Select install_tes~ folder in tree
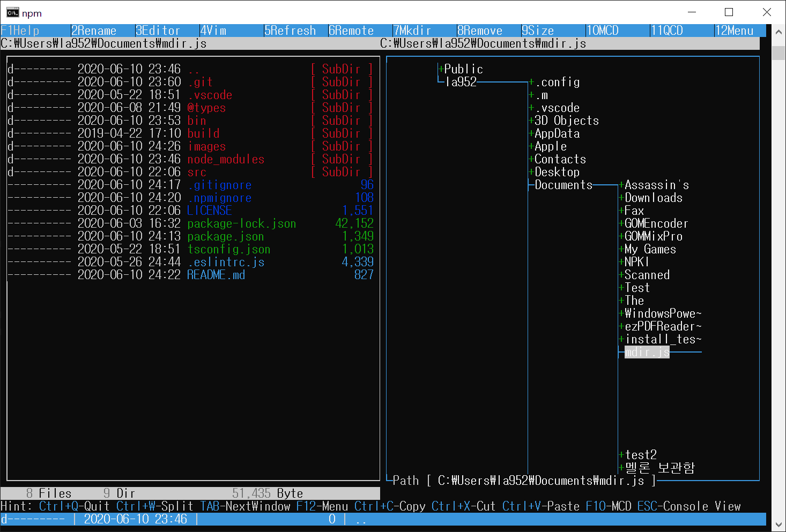 663,339
